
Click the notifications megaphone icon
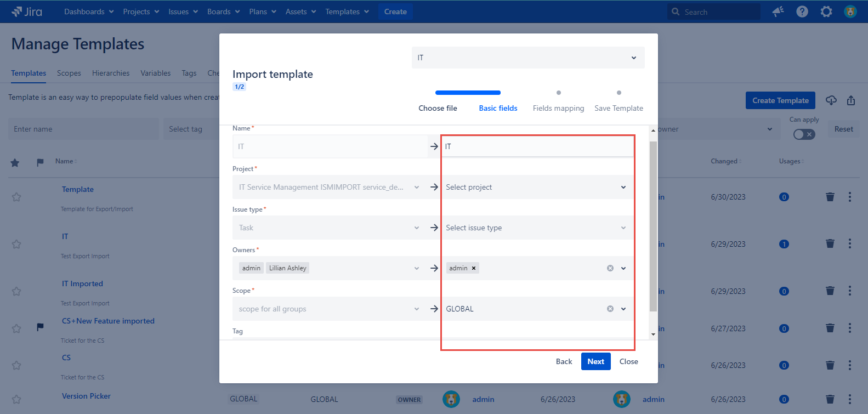[x=778, y=12]
